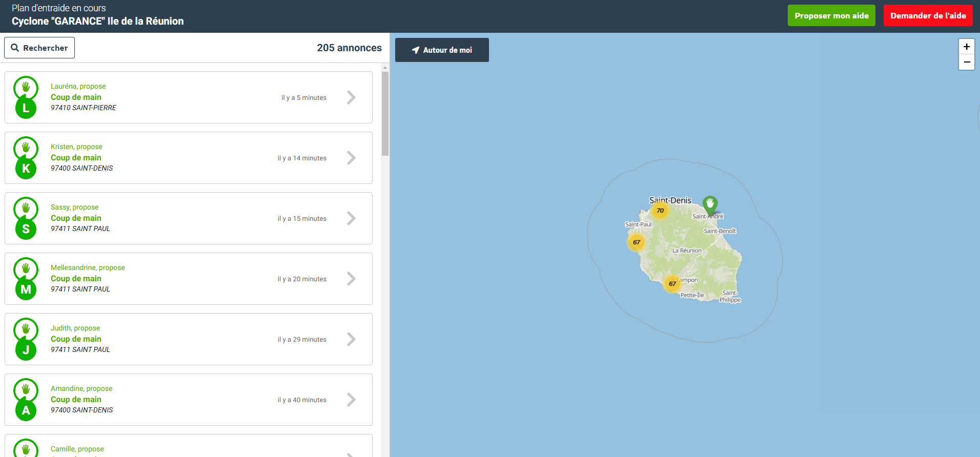Click the red Demander de l'aide button
This screenshot has height=457, width=980.
928,15
